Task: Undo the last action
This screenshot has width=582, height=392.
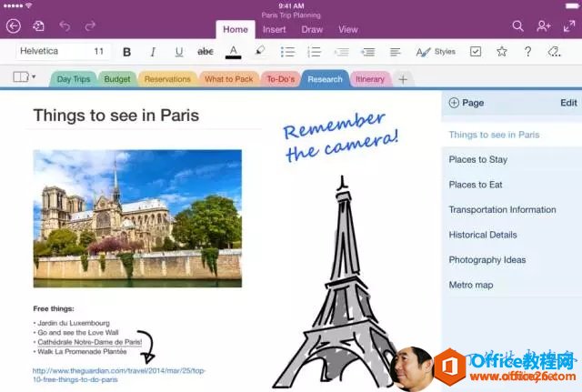Action: point(65,26)
